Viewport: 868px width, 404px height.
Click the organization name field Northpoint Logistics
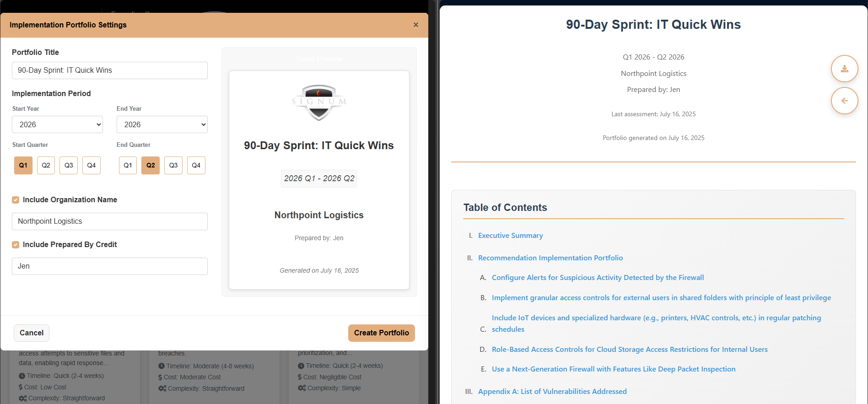(110, 221)
